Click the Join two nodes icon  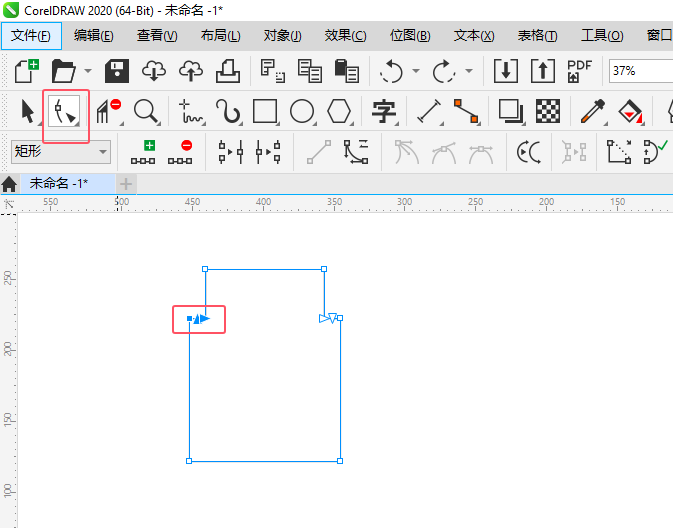[x=231, y=152]
